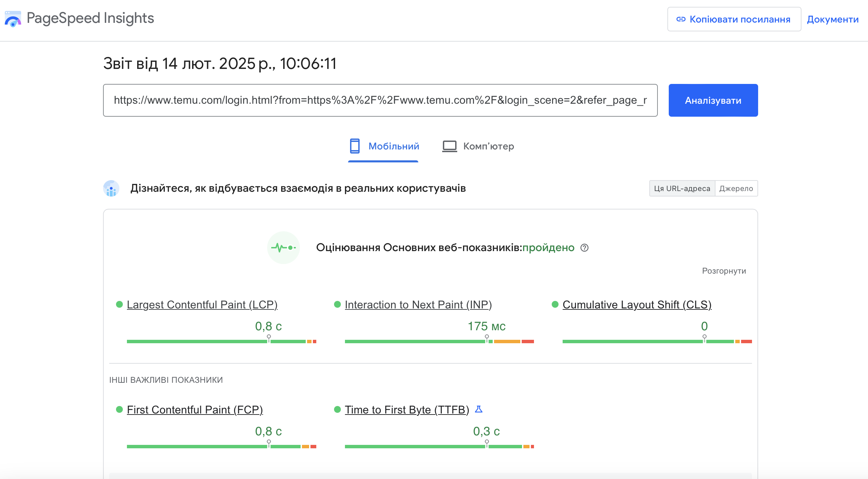Click the Core Web Vitals pulse icon
868x479 pixels.
pyautogui.click(x=283, y=247)
